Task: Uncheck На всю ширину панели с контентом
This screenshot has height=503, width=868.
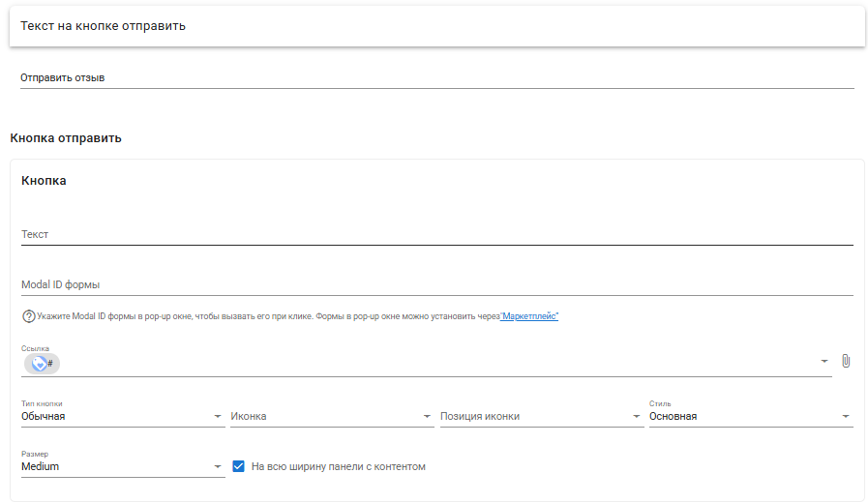Action: (x=239, y=466)
